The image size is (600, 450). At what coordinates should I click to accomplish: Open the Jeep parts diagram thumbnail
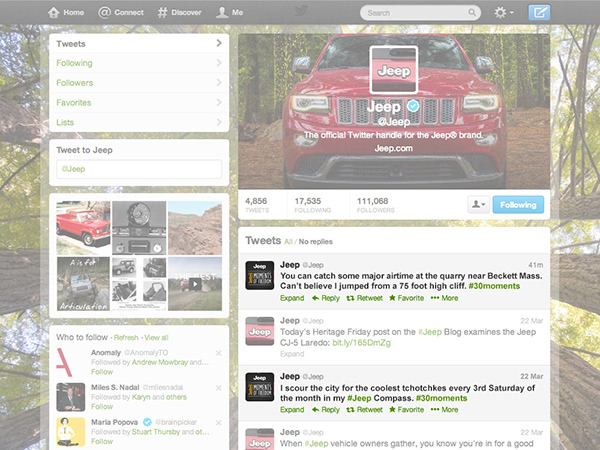(x=139, y=284)
